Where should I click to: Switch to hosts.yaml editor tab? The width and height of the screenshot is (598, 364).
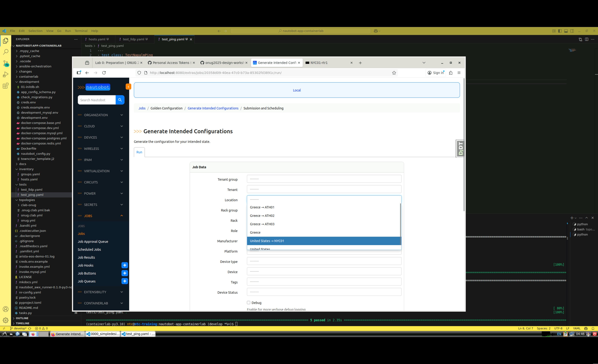point(97,39)
